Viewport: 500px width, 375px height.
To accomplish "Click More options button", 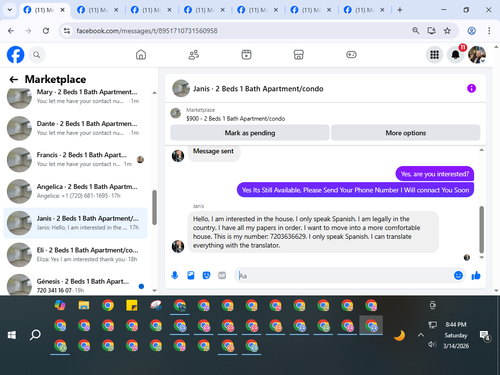I will 406,133.
